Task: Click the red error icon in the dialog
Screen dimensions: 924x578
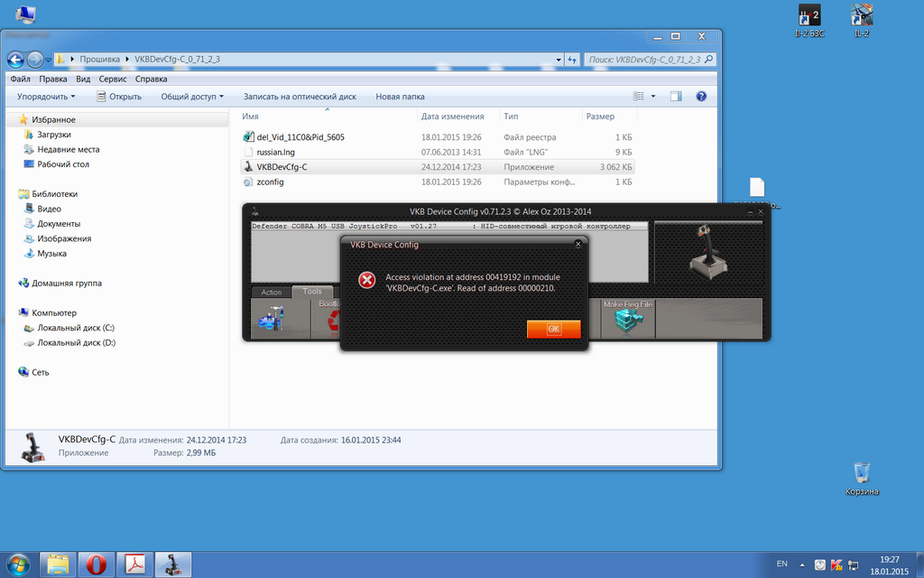Action: point(366,280)
